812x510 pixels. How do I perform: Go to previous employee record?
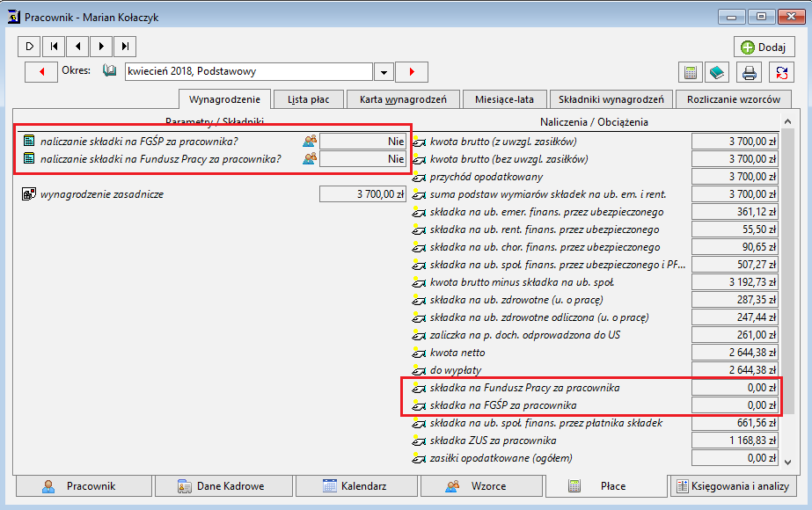77,46
